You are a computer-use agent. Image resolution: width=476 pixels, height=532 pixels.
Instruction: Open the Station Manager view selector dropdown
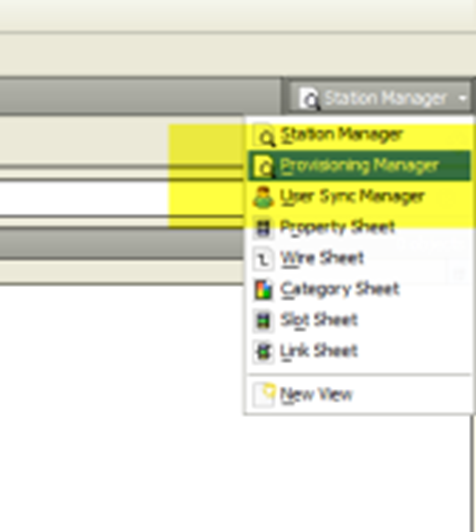point(380,98)
